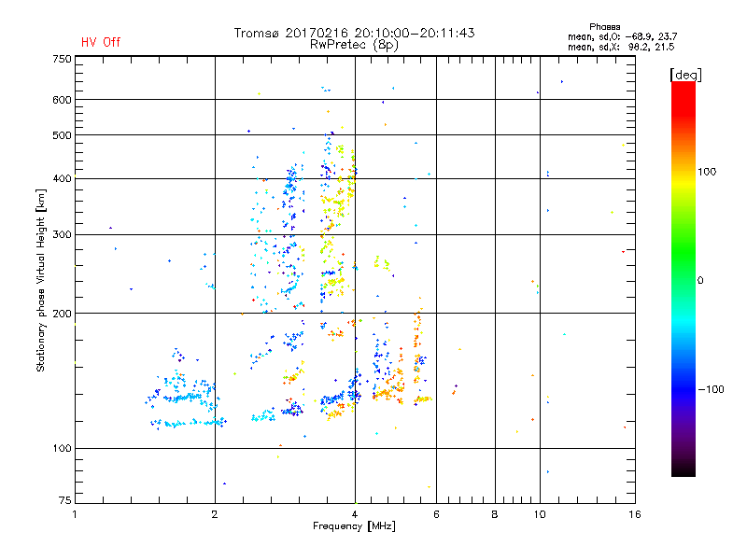Click the x-axis tick label '1'
The width and height of the screenshot is (747, 560).
click(x=75, y=514)
